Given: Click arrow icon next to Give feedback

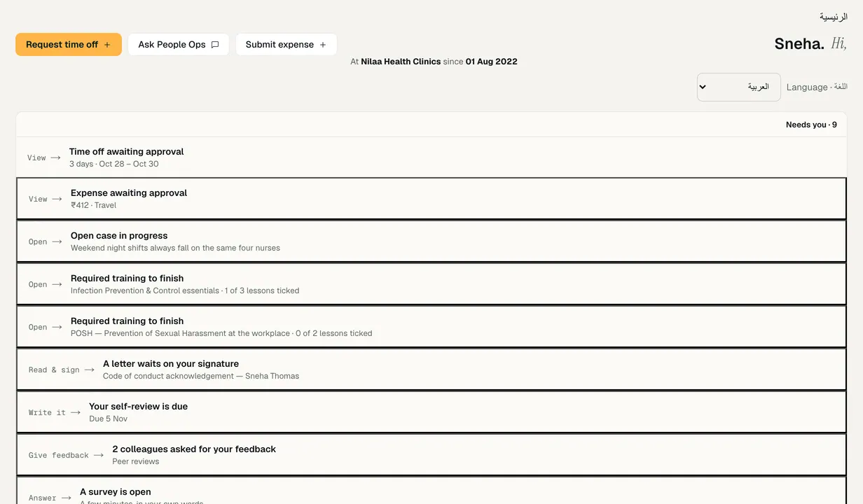Looking at the screenshot, I should tap(98, 456).
